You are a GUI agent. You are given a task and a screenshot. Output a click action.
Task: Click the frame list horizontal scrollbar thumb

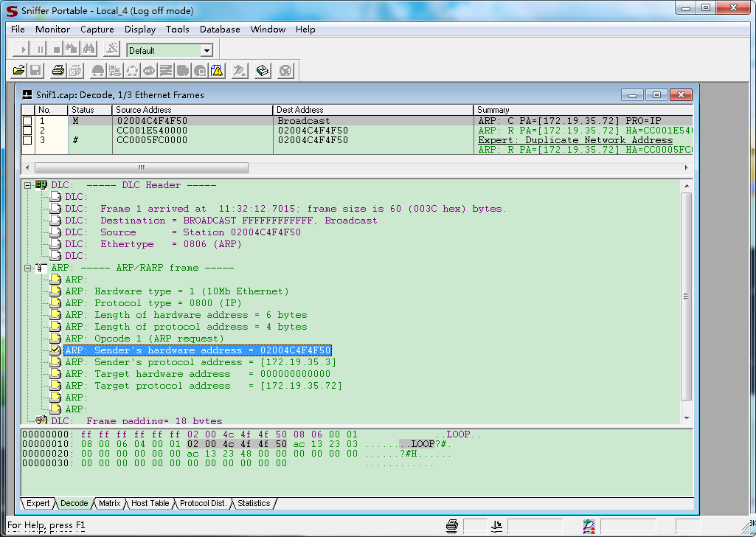coord(142,167)
